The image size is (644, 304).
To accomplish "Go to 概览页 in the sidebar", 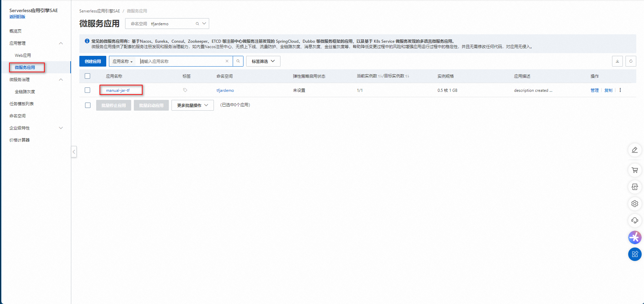I will pos(15,31).
